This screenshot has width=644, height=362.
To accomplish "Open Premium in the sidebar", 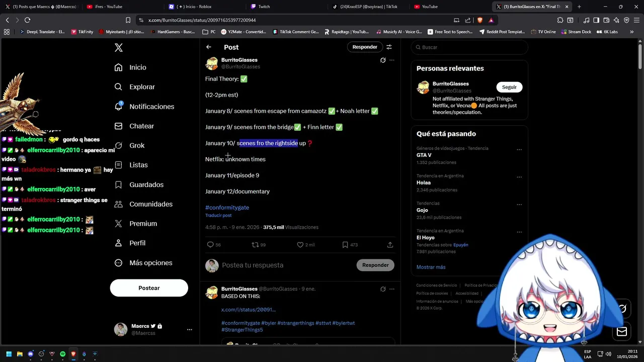I will 135,224.
